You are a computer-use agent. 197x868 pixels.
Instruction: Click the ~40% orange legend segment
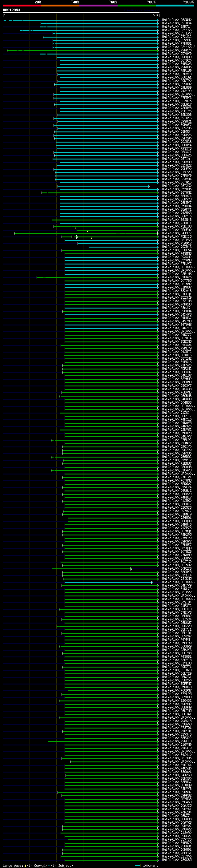[x=60, y=6]
